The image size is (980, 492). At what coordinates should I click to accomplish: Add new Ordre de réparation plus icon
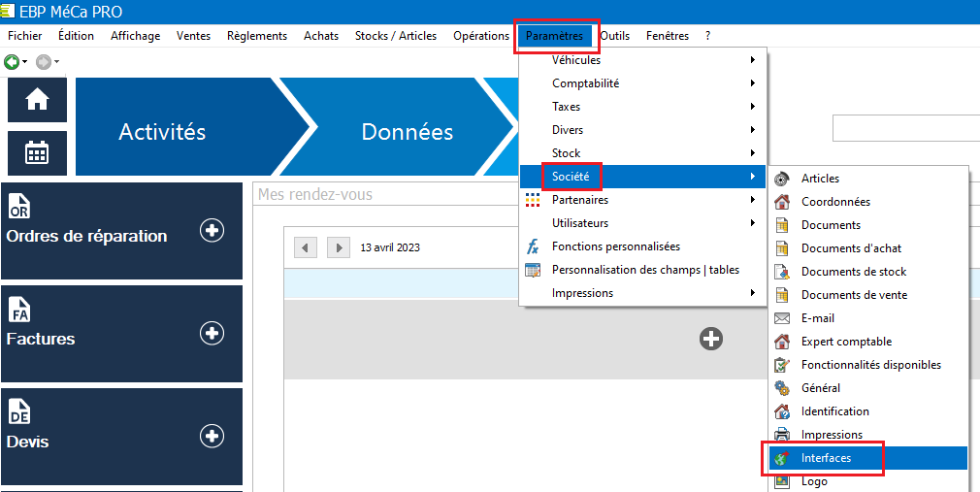212,230
